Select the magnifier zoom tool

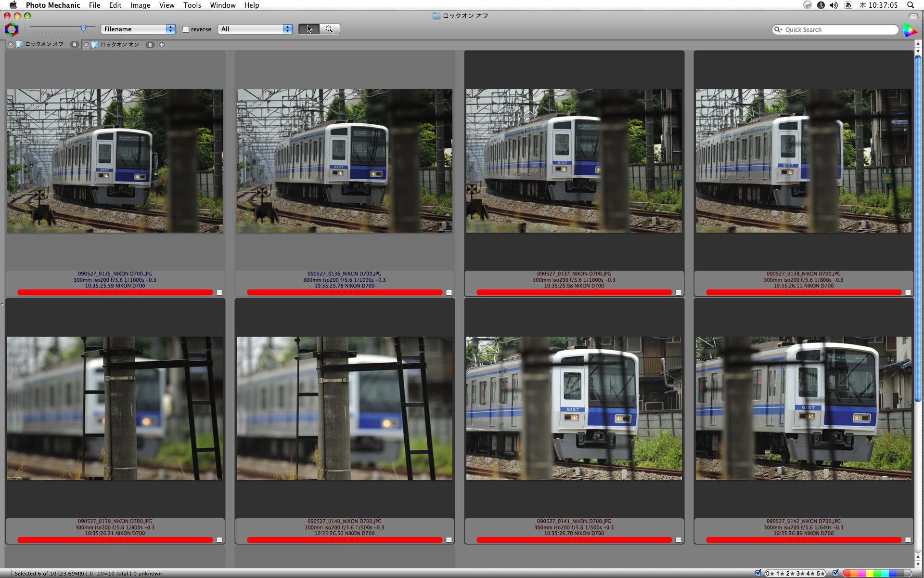point(330,29)
